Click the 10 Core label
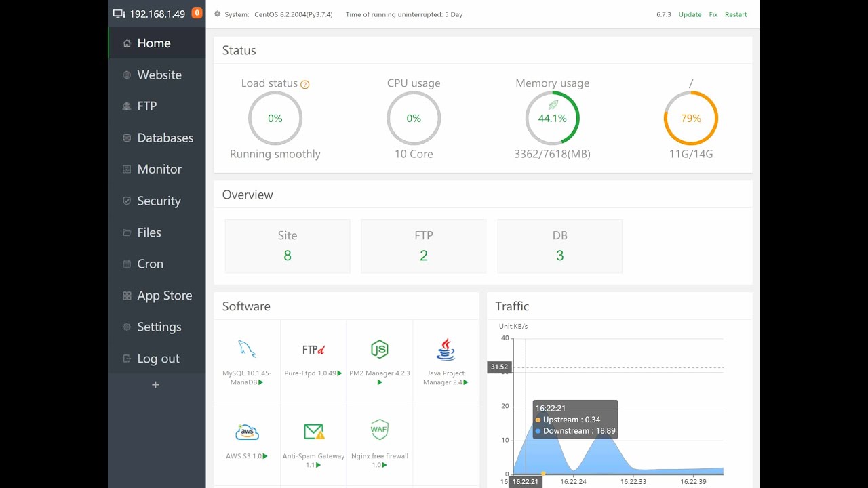Screen dimensions: 868x488 click(414, 154)
